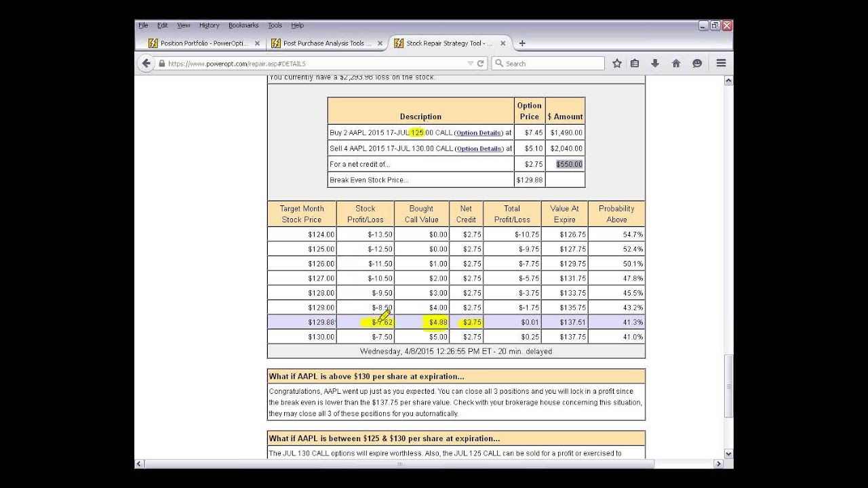Click the $1,490.00 amount cell
868x488 pixels.
566,133
